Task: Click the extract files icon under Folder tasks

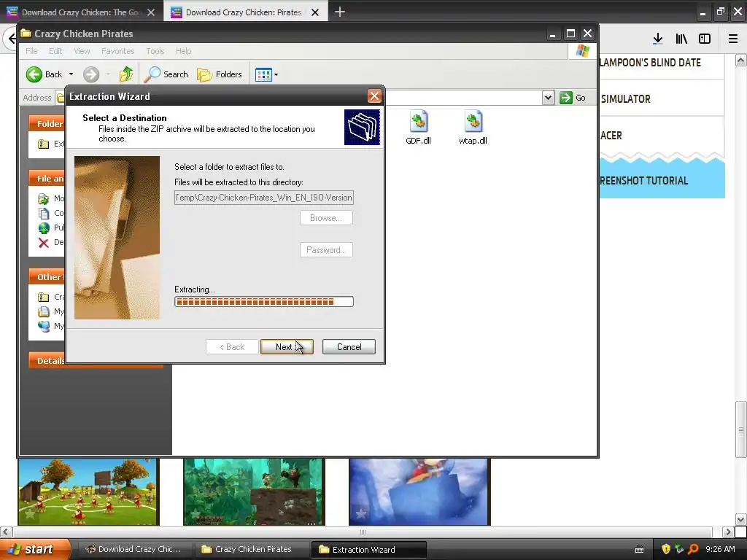Action: tap(43, 144)
